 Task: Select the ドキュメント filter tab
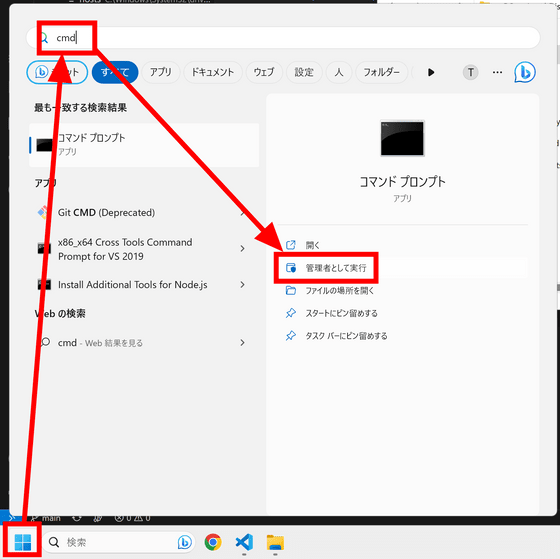pos(213,72)
